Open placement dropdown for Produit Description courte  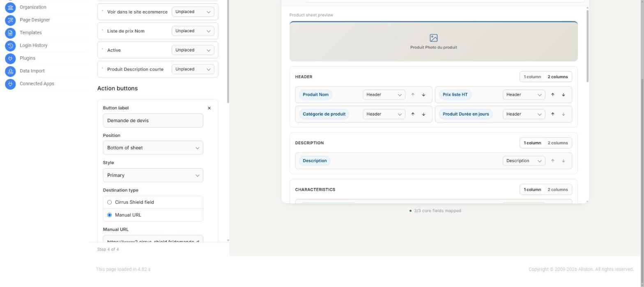(193, 69)
